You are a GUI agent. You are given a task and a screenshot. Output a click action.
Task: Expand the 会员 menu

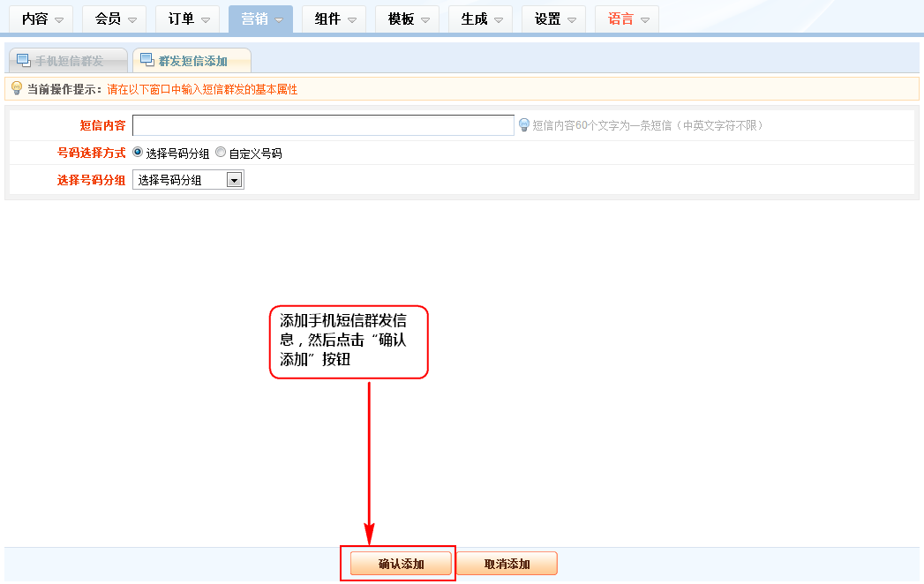pyautogui.click(x=116, y=19)
